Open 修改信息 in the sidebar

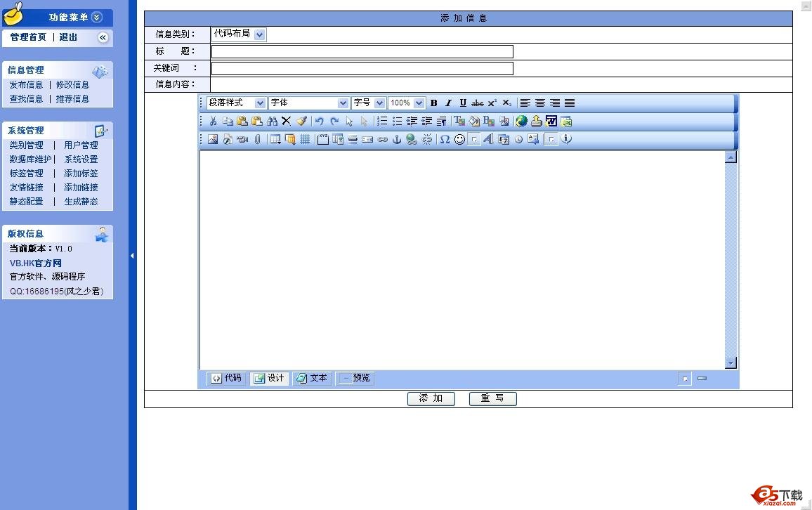[72, 85]
